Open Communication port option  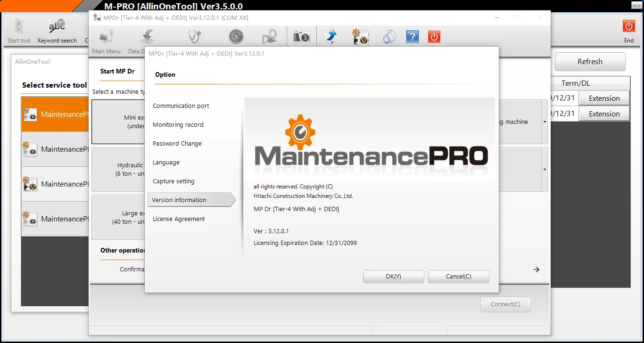pos(181,106)
